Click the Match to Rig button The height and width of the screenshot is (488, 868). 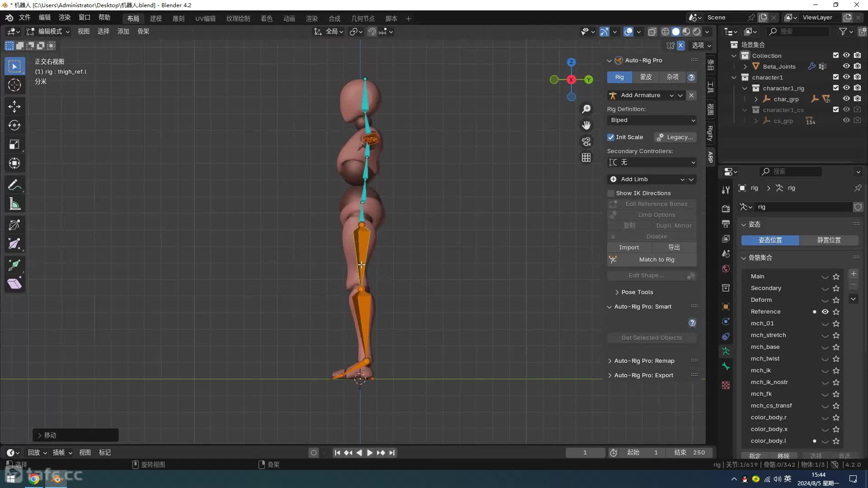tap(651, 260)
